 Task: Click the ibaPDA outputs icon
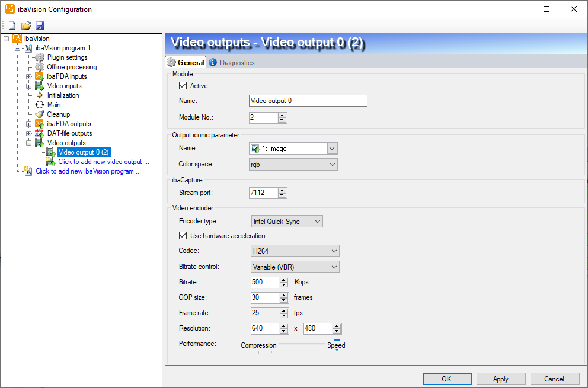[x=40, y=124]
